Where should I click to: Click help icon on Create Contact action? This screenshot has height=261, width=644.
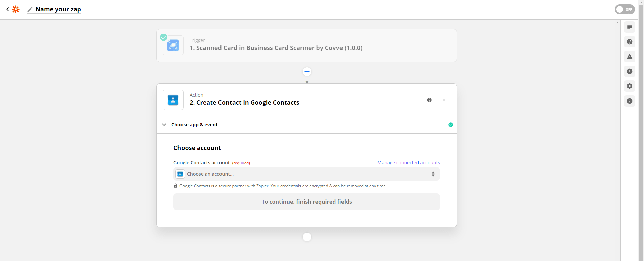click(x=429, y=100)
